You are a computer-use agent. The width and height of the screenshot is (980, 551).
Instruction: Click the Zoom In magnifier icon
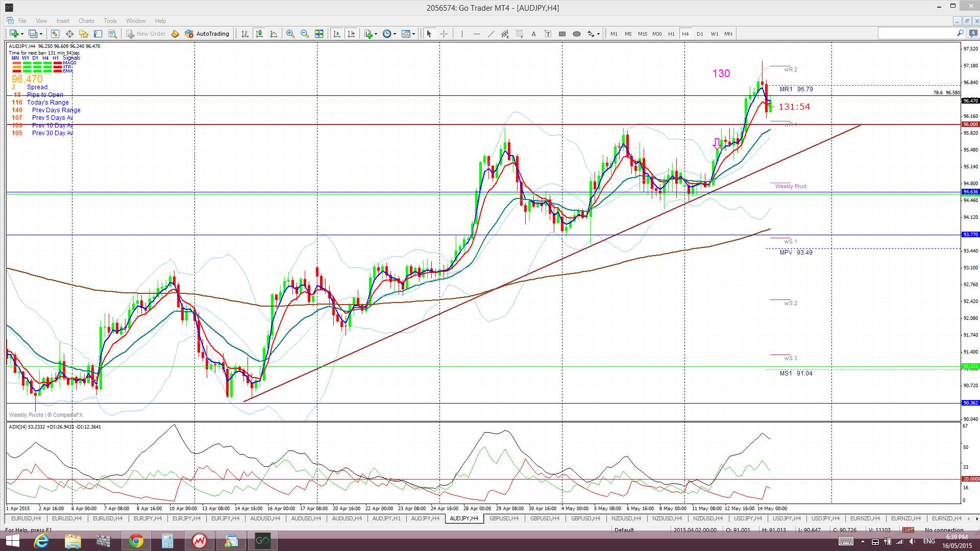(x=290, y=34)
